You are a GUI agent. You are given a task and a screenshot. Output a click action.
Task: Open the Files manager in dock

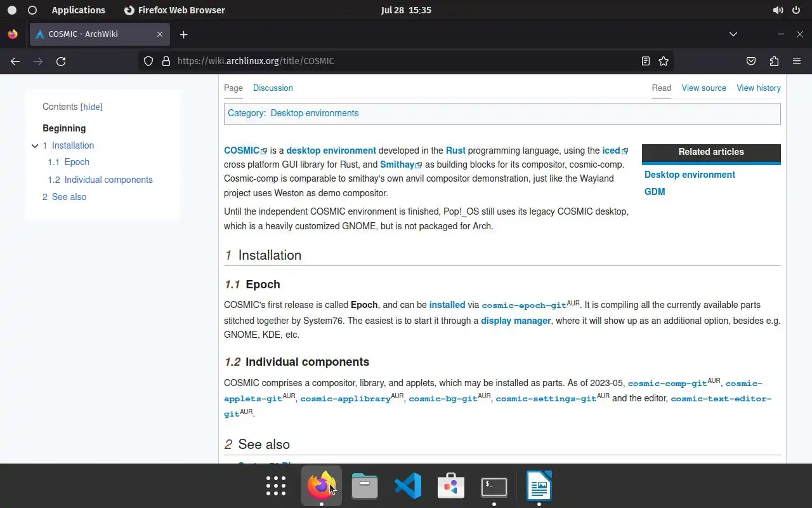coord(365,486)
